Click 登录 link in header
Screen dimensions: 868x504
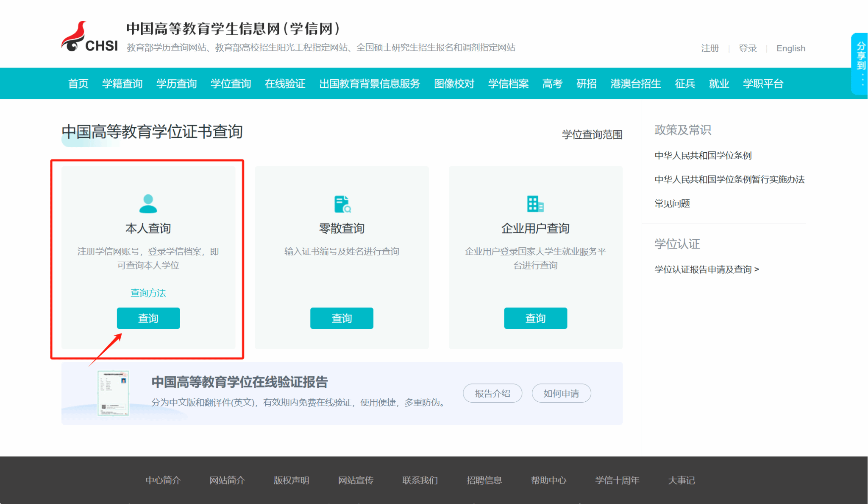tap(748, 48)
